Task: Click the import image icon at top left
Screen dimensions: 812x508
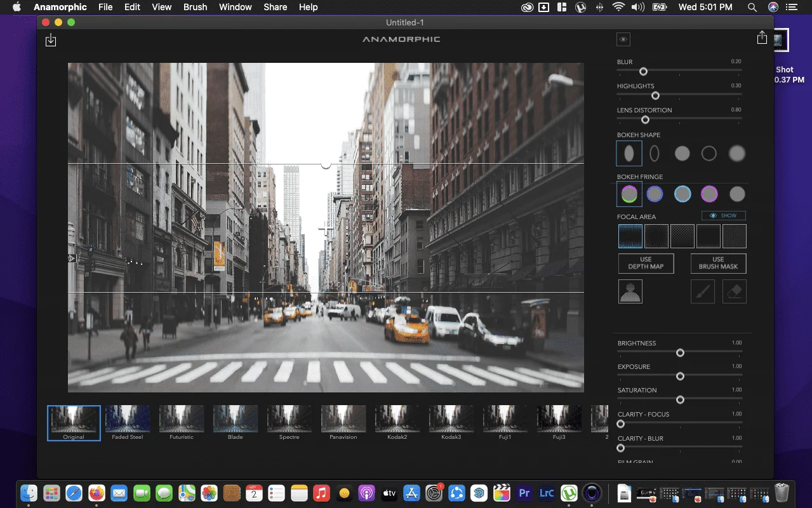Action: (x=51, y=41)
